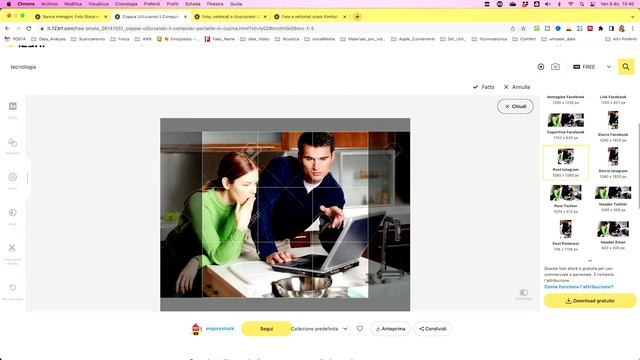Select the Post Twitter size preset
The image size is (640, 360).
tap(565, 199)
